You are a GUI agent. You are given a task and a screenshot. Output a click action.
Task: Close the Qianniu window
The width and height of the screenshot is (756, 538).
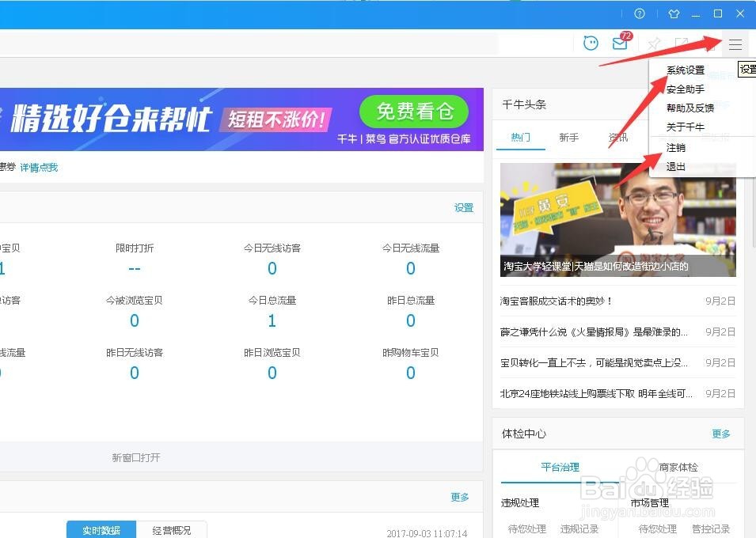click(x=740, y=14)
